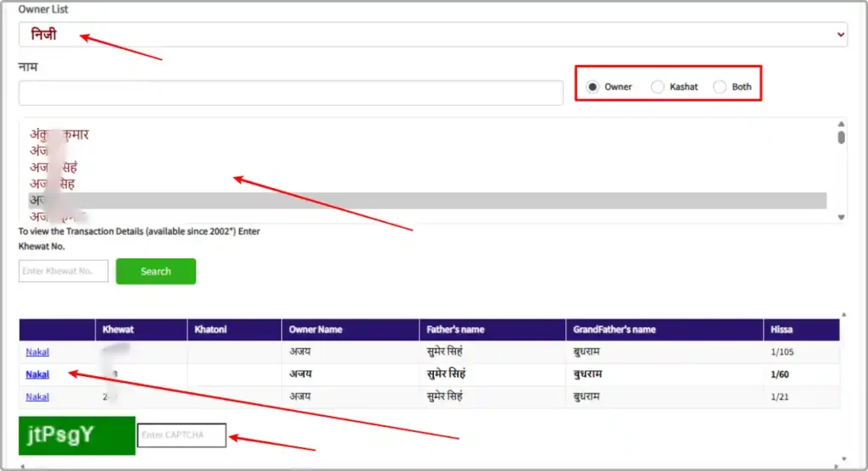Click the dropdown arrow of Owner List

(x=840, y=35)
